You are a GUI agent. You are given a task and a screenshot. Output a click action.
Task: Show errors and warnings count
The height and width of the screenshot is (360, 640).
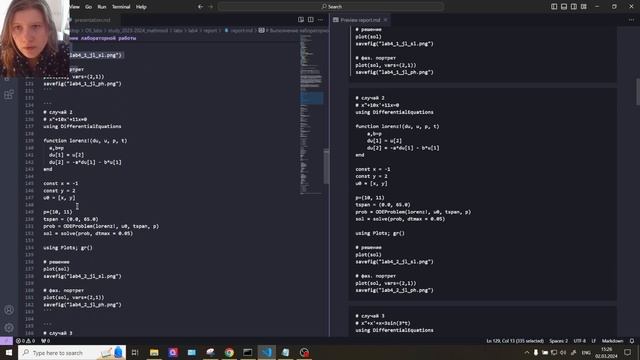pyautogui.click(x=25, y=340)
